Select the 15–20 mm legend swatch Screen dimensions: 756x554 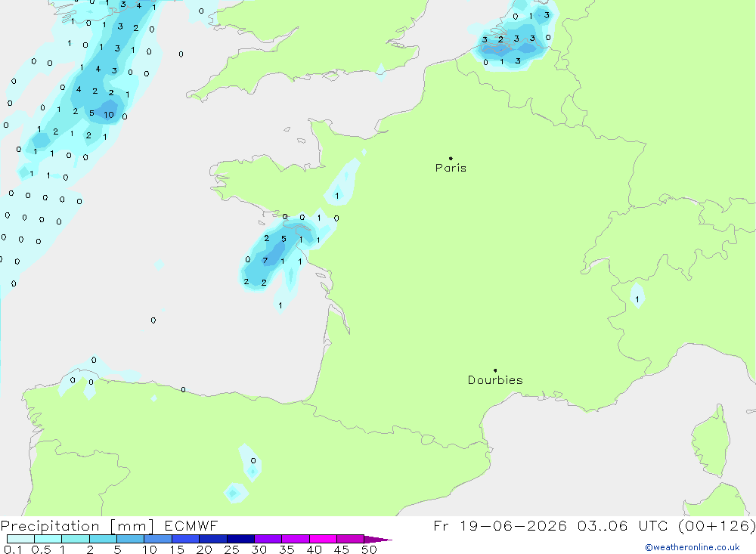(185, 539)
